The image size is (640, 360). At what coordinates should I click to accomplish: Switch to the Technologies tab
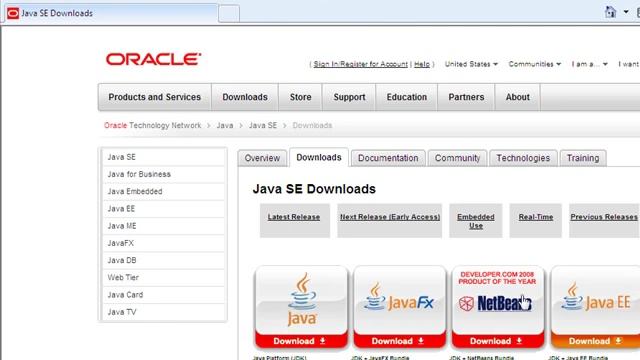[x=523, y=158]
